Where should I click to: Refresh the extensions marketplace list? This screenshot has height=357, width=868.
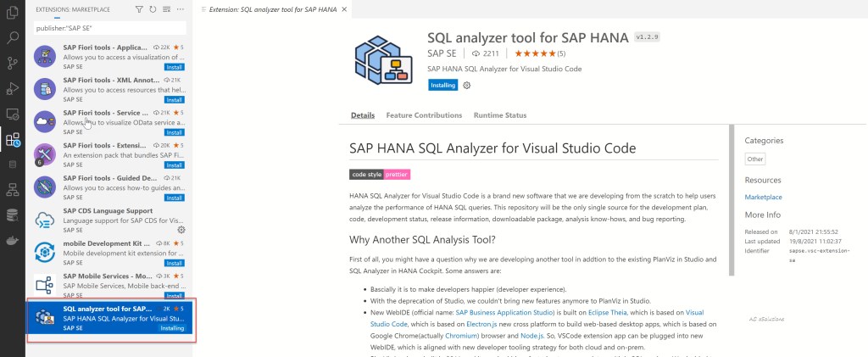pos(153,9)
